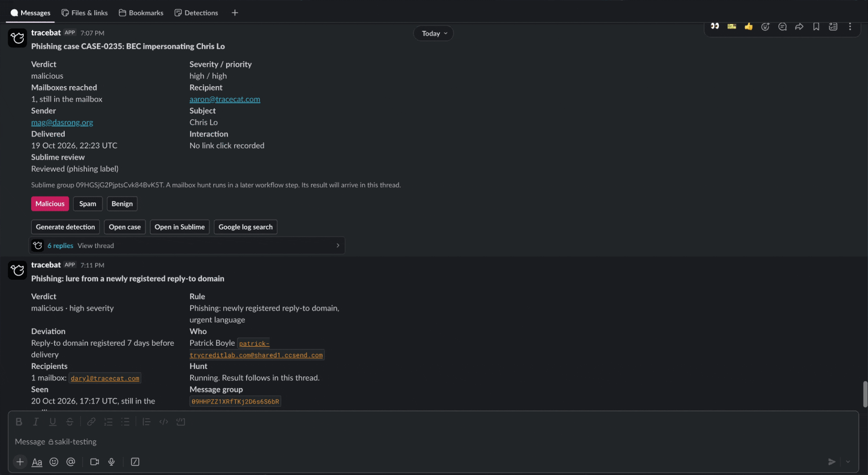
Task: Mention someone with the @ icon
Action: tap(70, 462)
